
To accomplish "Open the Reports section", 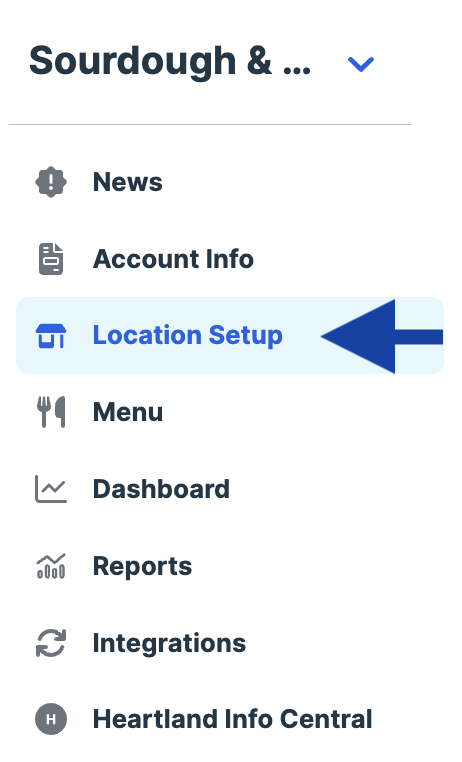I will click(142, 567).
